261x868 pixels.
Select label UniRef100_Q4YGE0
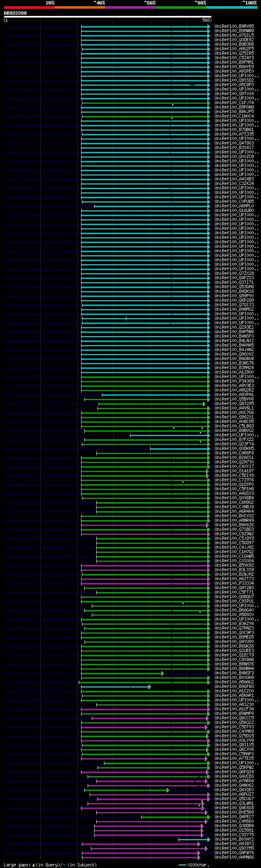tap(234, 790)
